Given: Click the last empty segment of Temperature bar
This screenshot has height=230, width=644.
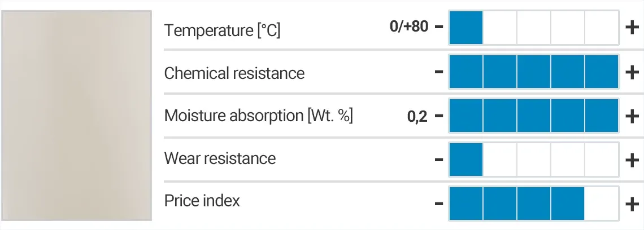Looking at the screenshot, I should click(602, 28).
